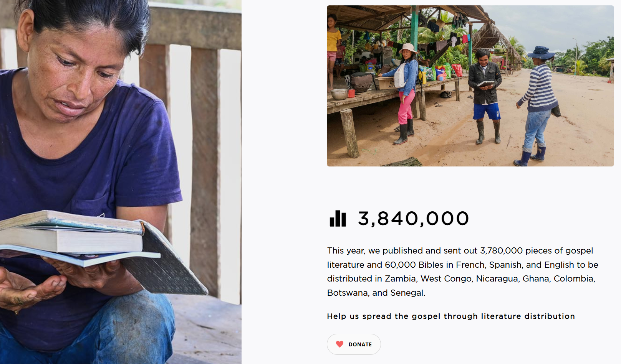Click the bar chart statistics icon
The width and height of the screenshot is (621, 364).
338,219
